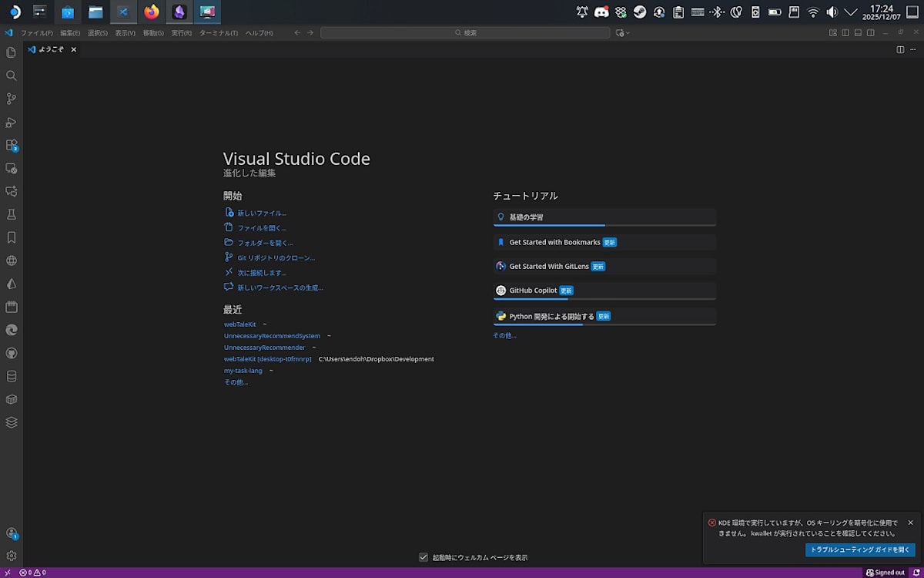The height and width of the screenshot is (578, 924).
Task: Open the Copilot chat dropdown in title bar
Action: [x=623, y=33]
